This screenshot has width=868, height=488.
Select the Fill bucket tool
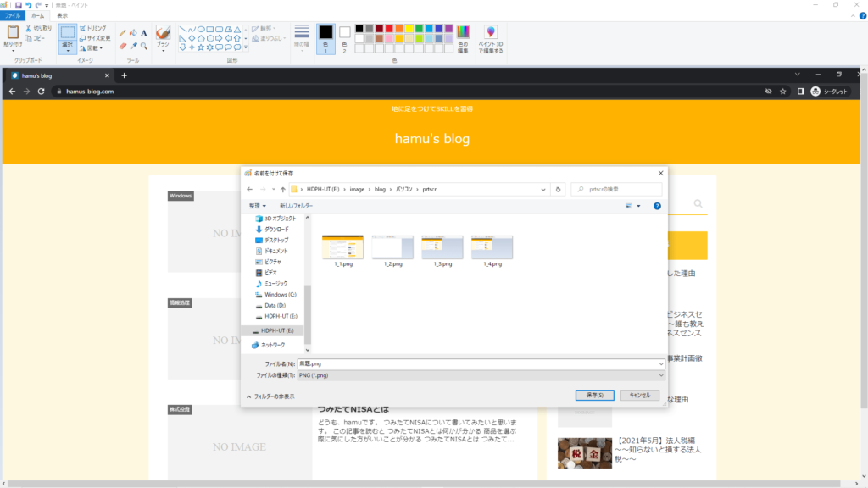pyautogui.click(x=133, y=33)
